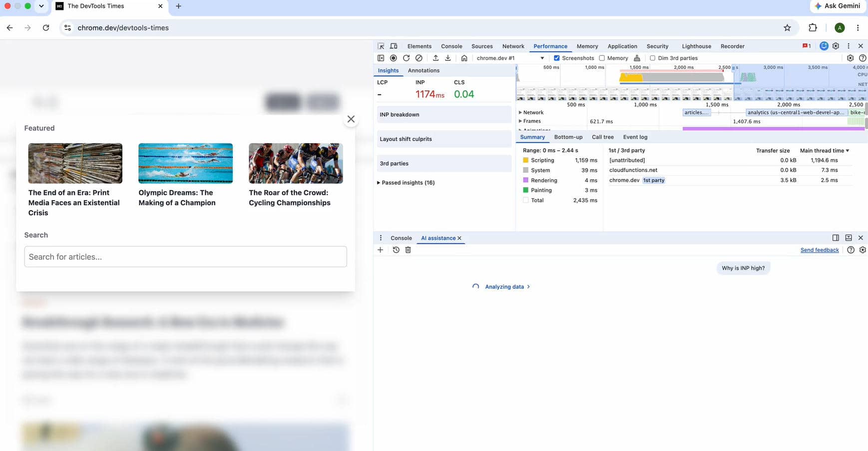868x451 pixels.
Task: Click the red issues counter badge
Action: pyautogui.click(x=807, y=46)
